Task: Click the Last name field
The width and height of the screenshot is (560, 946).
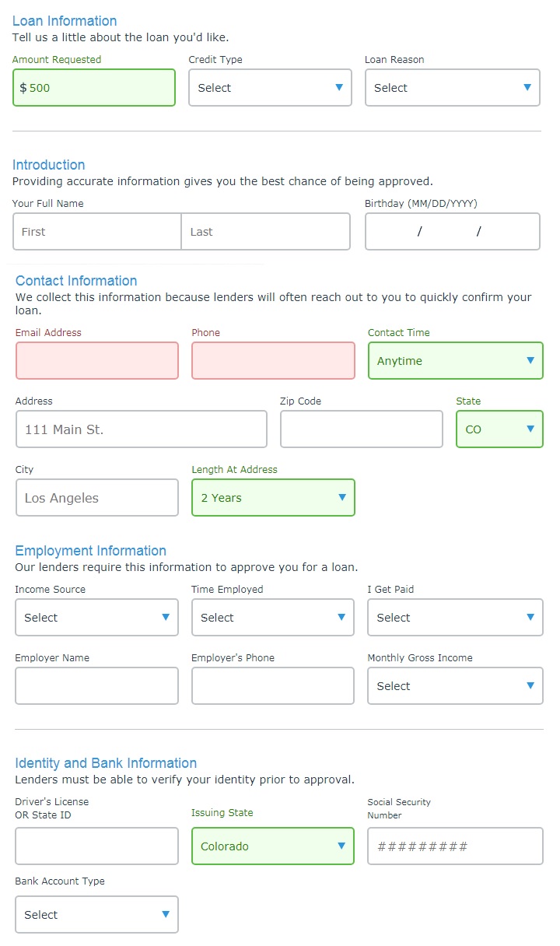Action: coord(266,232)
